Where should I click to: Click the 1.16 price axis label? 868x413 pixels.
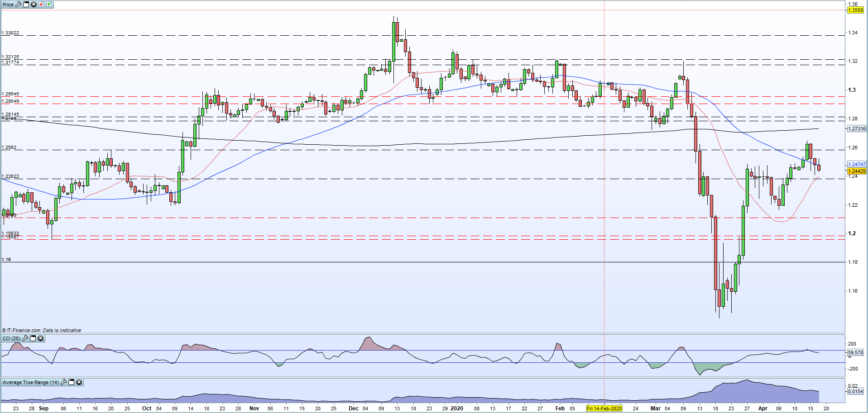click(853, 291)
